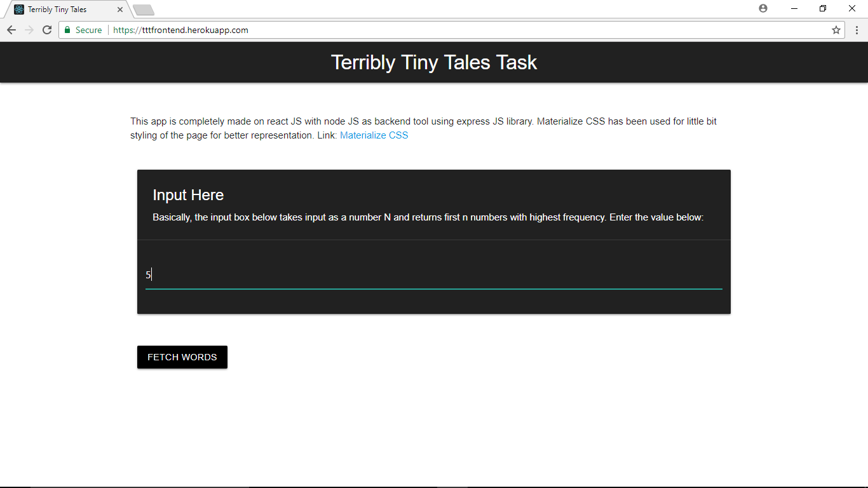This screenshot has width=868, height=488.
Task: Minimize the Chrome window
Action: tap(794, 8)
